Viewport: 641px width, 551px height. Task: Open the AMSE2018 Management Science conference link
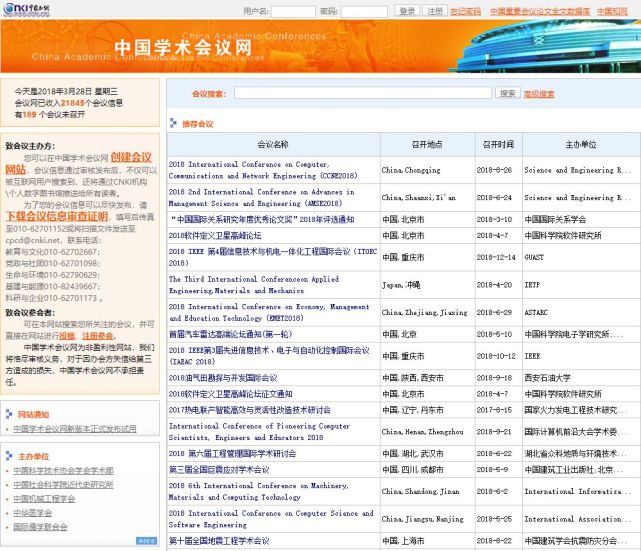pos(262,197)
